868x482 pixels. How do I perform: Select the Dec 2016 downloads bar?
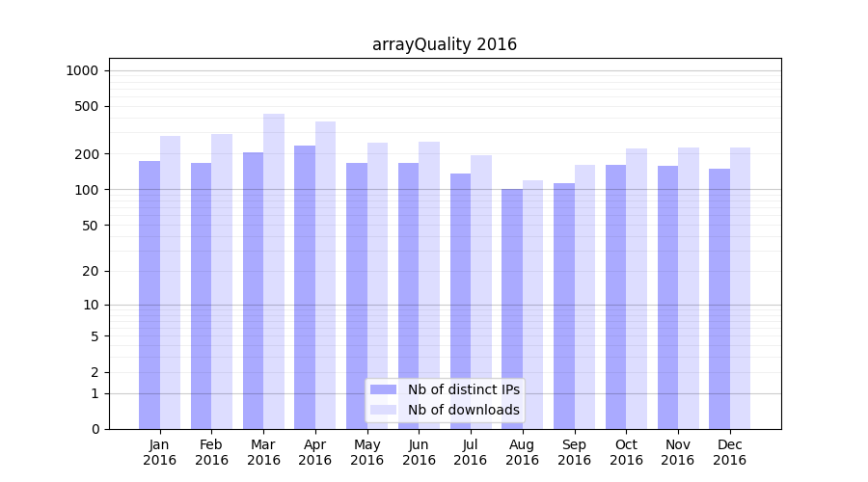[x=740, y=287]
